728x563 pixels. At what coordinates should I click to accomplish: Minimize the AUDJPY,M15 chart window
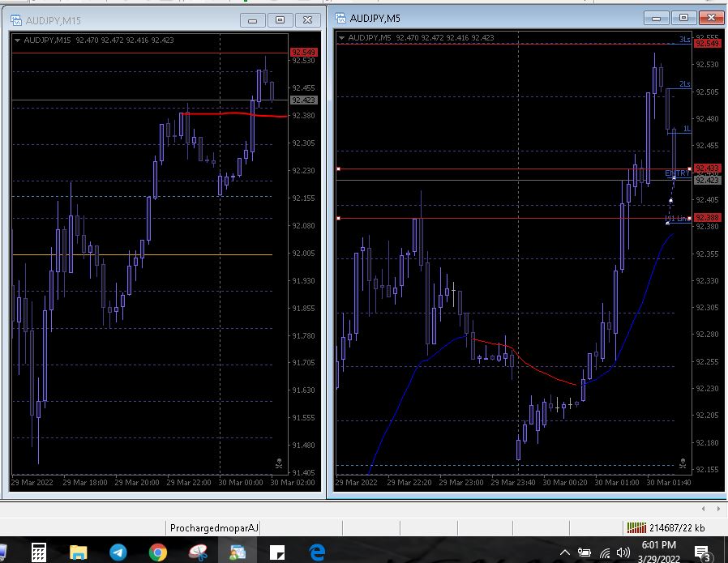coord(253,20)
